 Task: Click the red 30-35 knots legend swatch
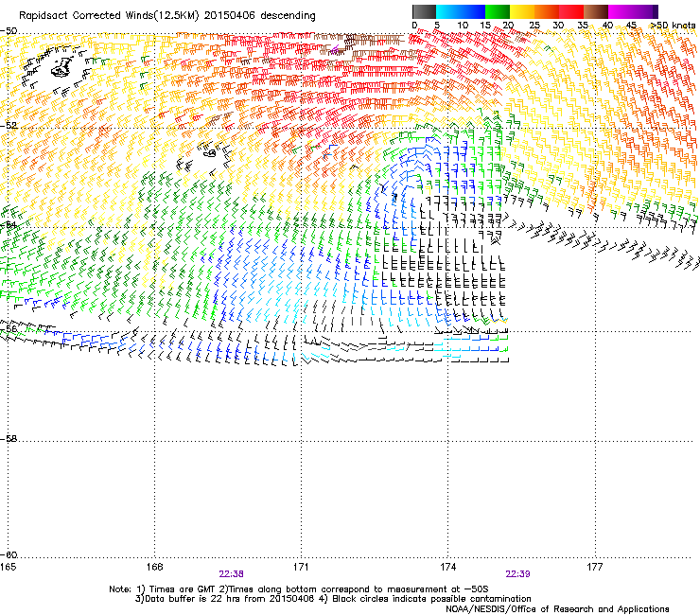coord(571,11)
